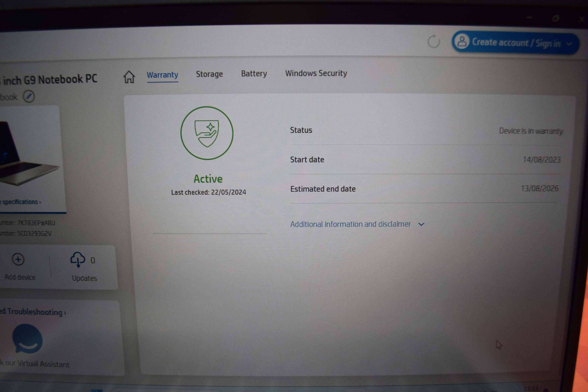Click the end date value 13/08/2026
Screen dimensions: 588x392
tap(540, 188)
